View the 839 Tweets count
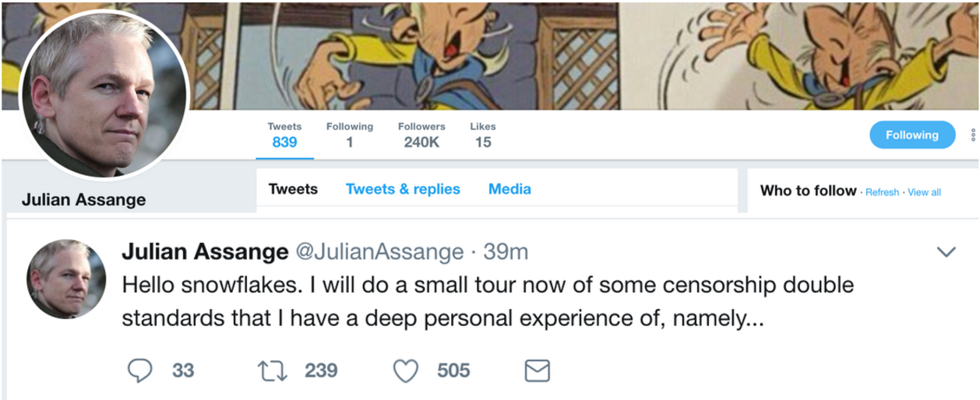980x400 pixels. (x=284, y=135)
